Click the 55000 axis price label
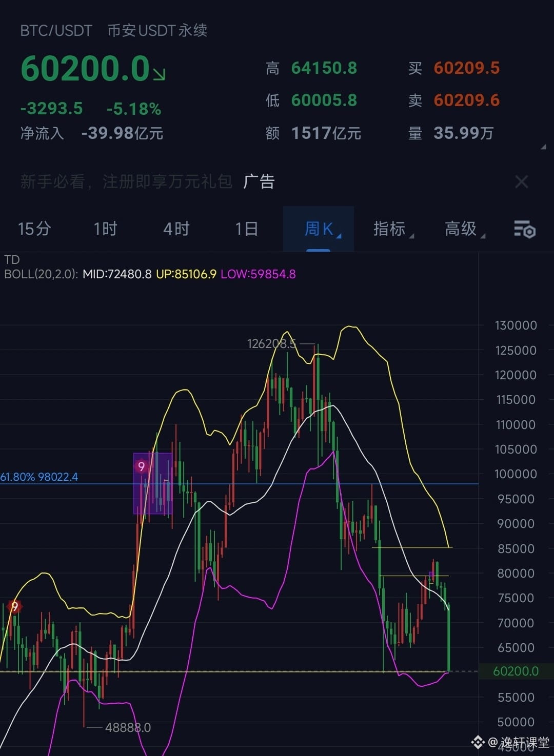The height and width of the screenshot is (756, 554). pyautogui.click(x=517, y=698)
